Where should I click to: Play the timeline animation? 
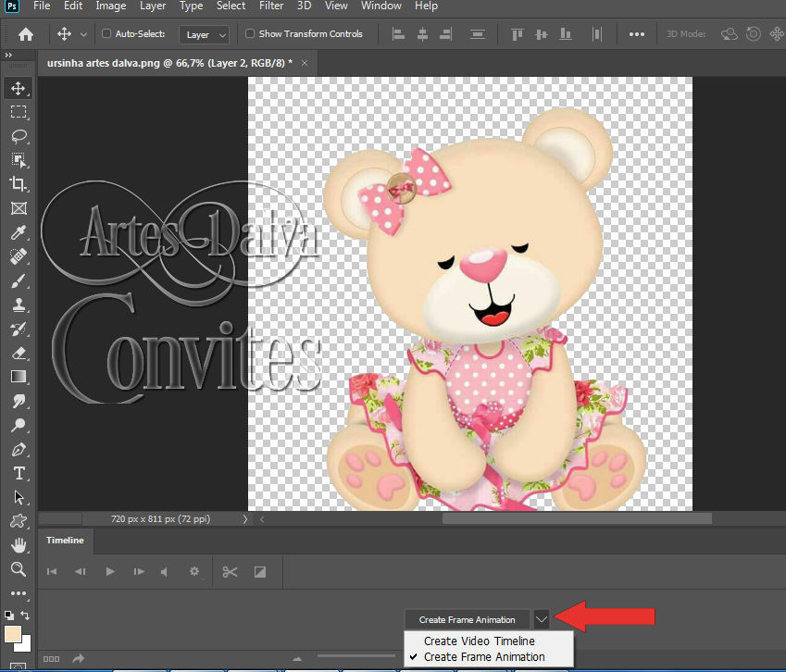point(110,571)
